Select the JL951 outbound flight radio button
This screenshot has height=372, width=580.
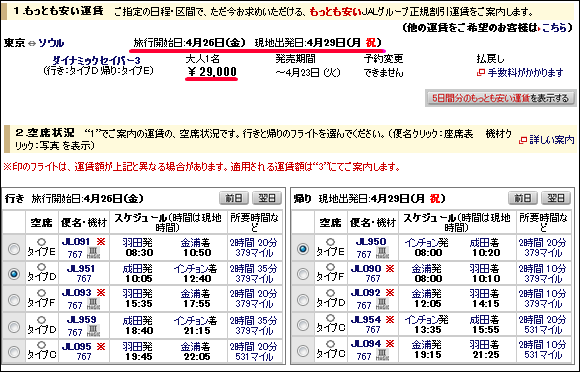tap(14, 274)
